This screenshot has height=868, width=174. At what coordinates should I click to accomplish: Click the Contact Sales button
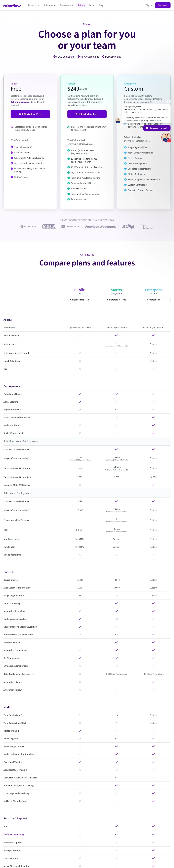tap(154, 300)
